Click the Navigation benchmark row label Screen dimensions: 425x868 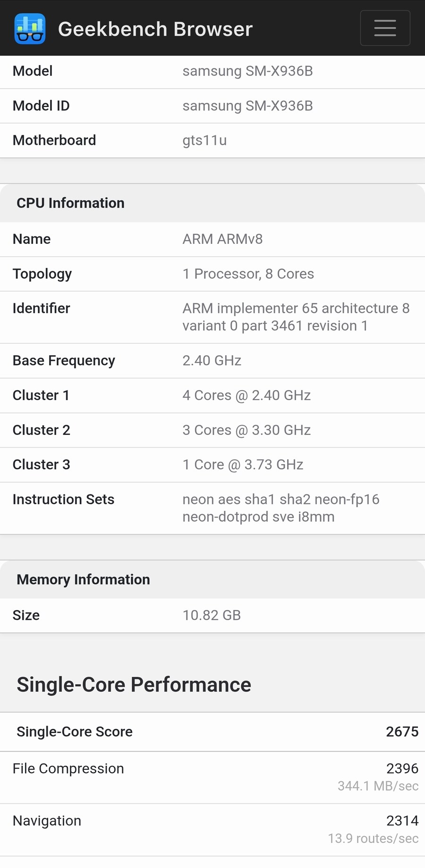(x=47, y=821)
